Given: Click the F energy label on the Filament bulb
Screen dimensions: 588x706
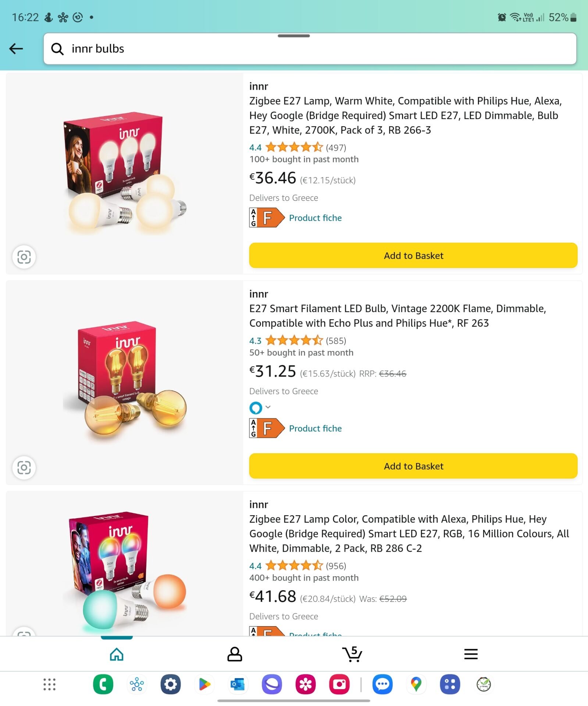Looking at the screenshot, I should [x=267, y=428].
